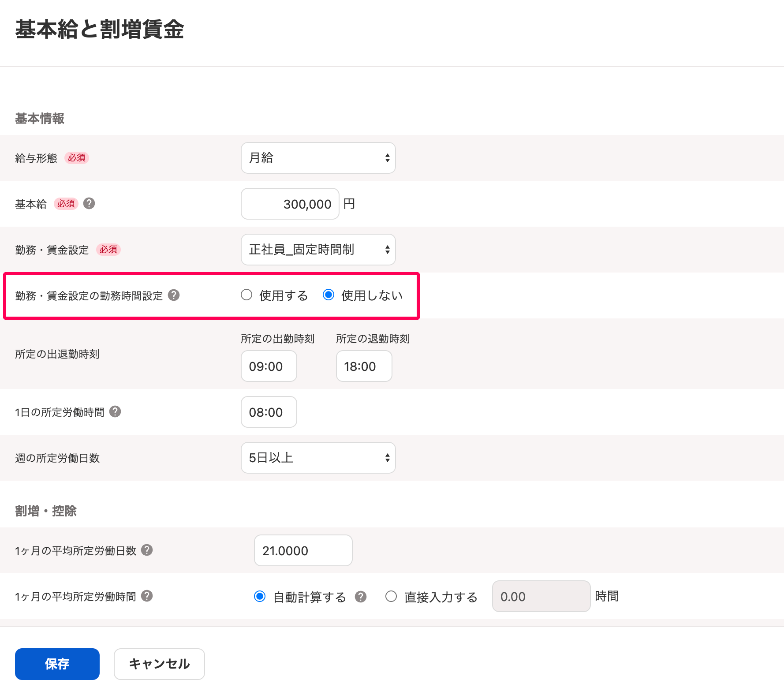
Task: Select 使用しない radio button
Action: point(329,295)
